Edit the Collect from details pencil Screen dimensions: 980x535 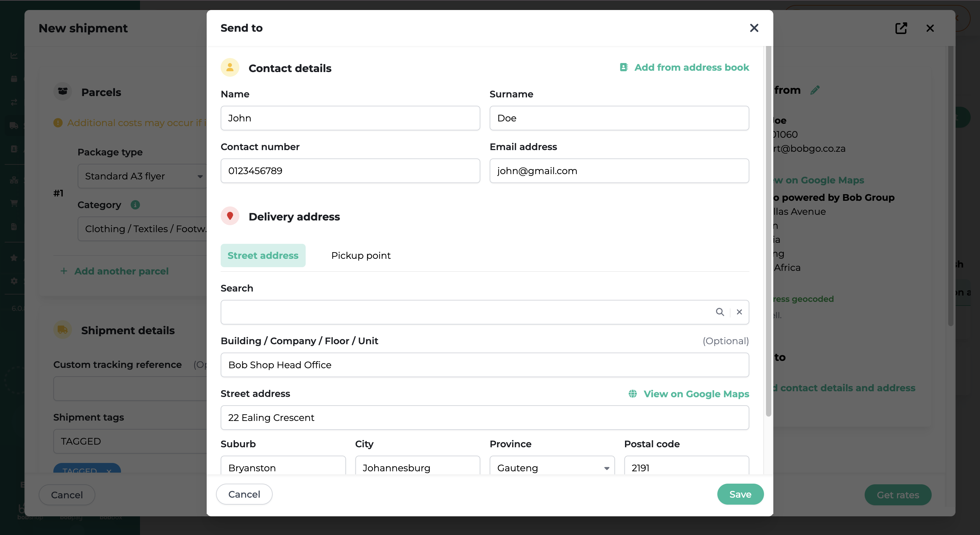point(815,90)
